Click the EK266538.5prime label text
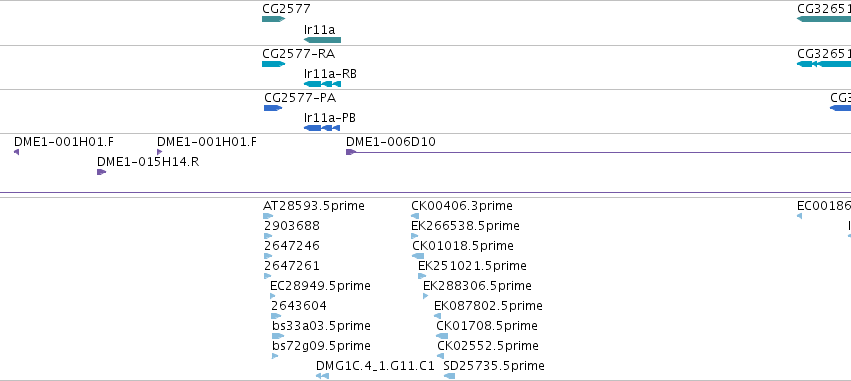Viewport: 851px width, 381px height. [x=465, y=226]
